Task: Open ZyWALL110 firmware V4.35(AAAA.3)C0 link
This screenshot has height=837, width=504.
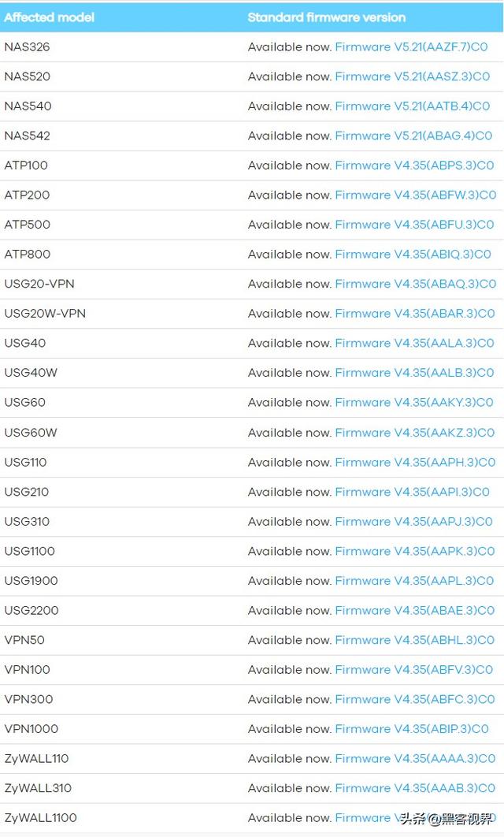Action: (415, 758)
